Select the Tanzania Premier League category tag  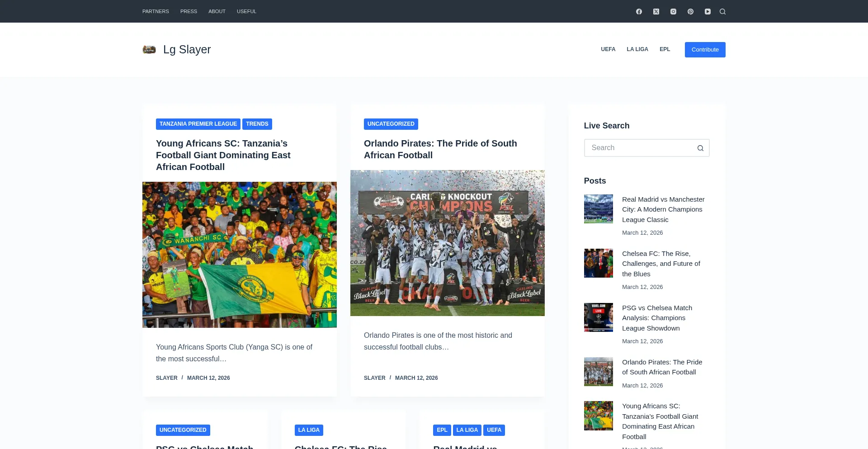coord(198,124)
